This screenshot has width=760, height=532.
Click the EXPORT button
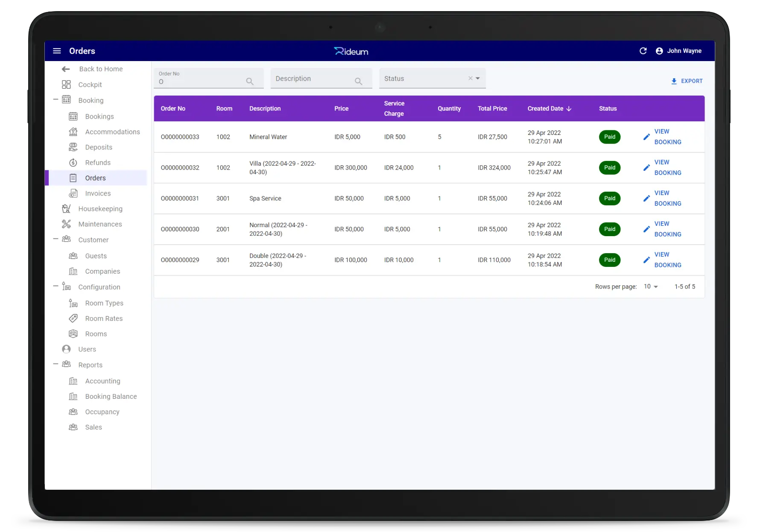687,81
